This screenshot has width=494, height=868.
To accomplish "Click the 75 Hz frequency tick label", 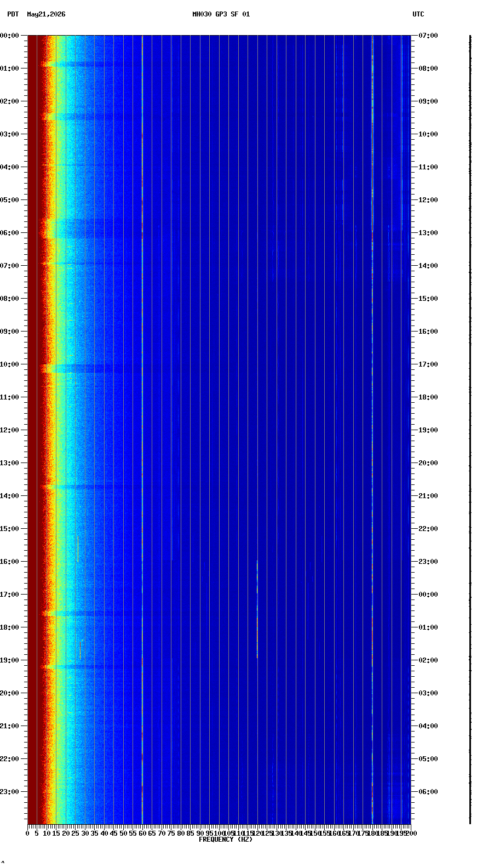I will 171,833.
